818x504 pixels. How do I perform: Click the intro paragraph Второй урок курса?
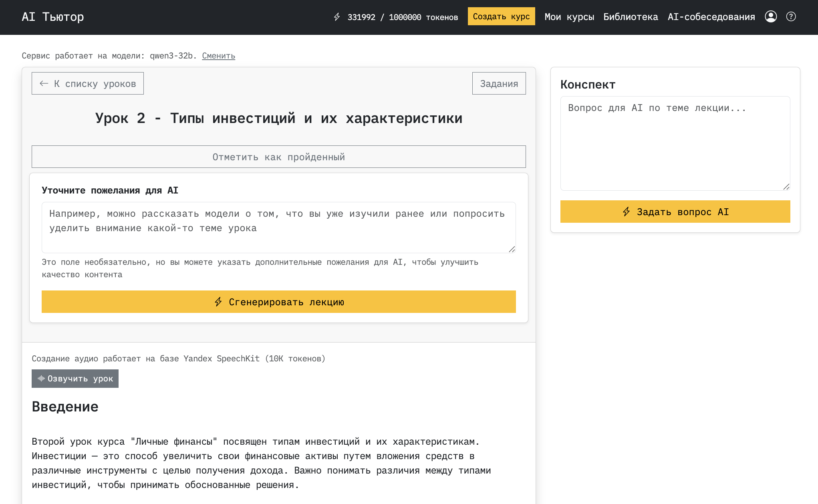pos(261,463)
